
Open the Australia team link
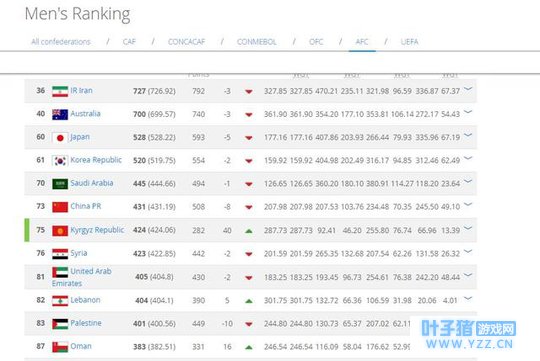tap(85, 114)
